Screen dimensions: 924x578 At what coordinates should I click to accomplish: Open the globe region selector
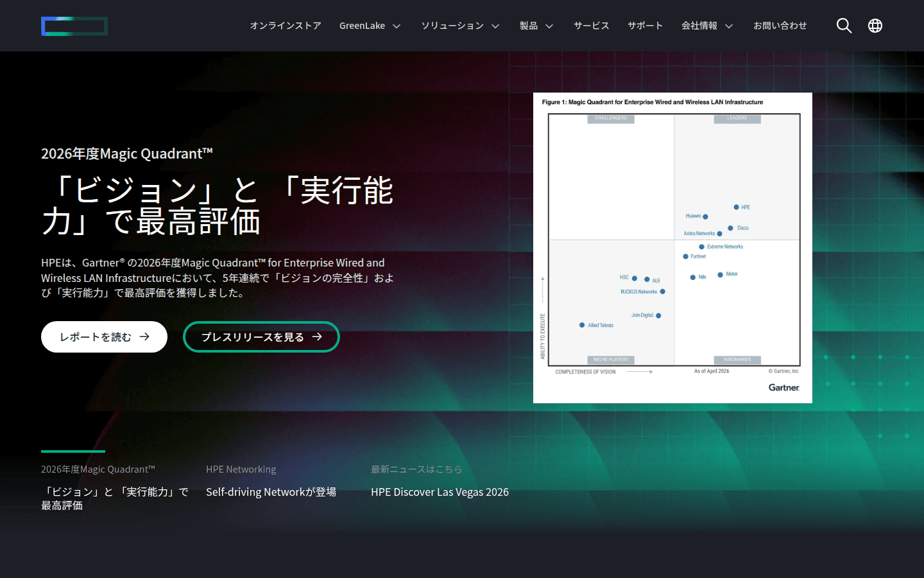[875, 26]
